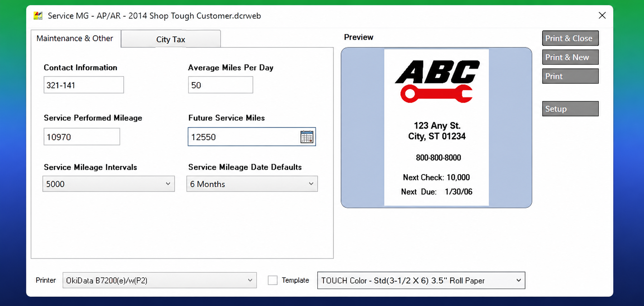Open the Printer selection dropdown
Viewport: 644px width, 306px height.
pyautogui.click(x=159, y=280)
